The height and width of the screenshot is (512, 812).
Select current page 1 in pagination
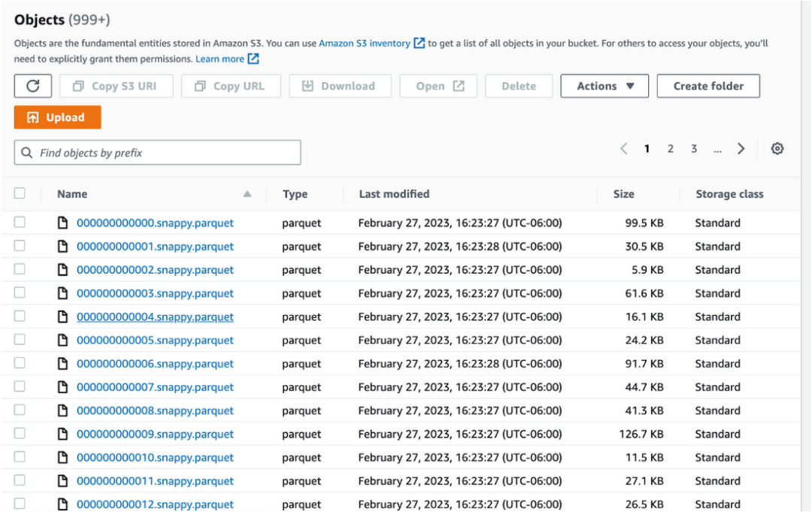pyautogui.click(x=647, y=149)
